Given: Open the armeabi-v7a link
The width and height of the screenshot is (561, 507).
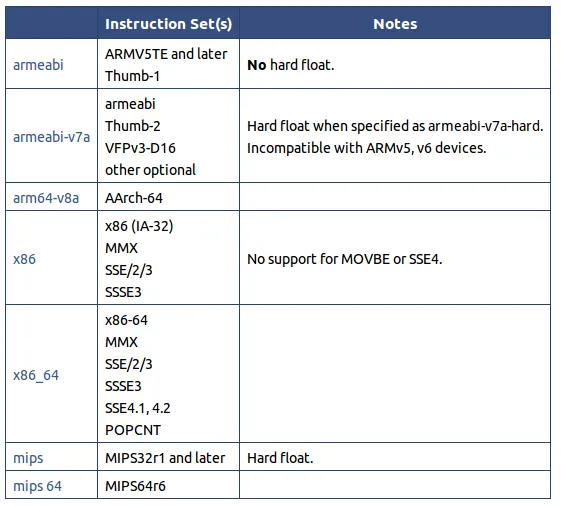Looking at the screenshot, I should [52, 137].
